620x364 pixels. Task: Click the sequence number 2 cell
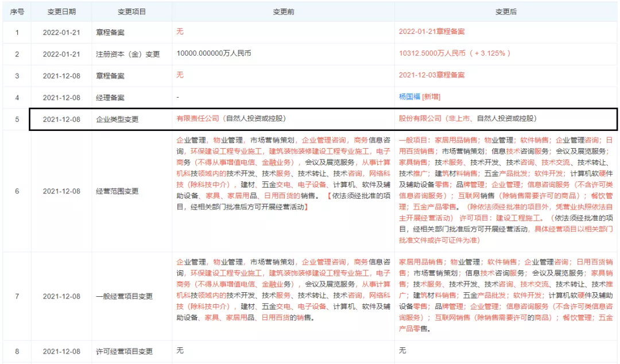point(17,54)
